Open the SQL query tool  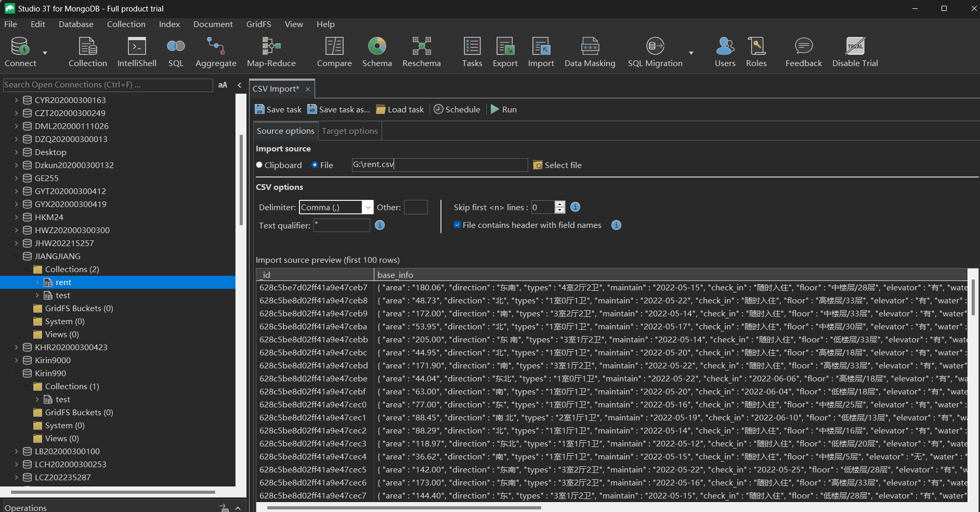point(176,52)
